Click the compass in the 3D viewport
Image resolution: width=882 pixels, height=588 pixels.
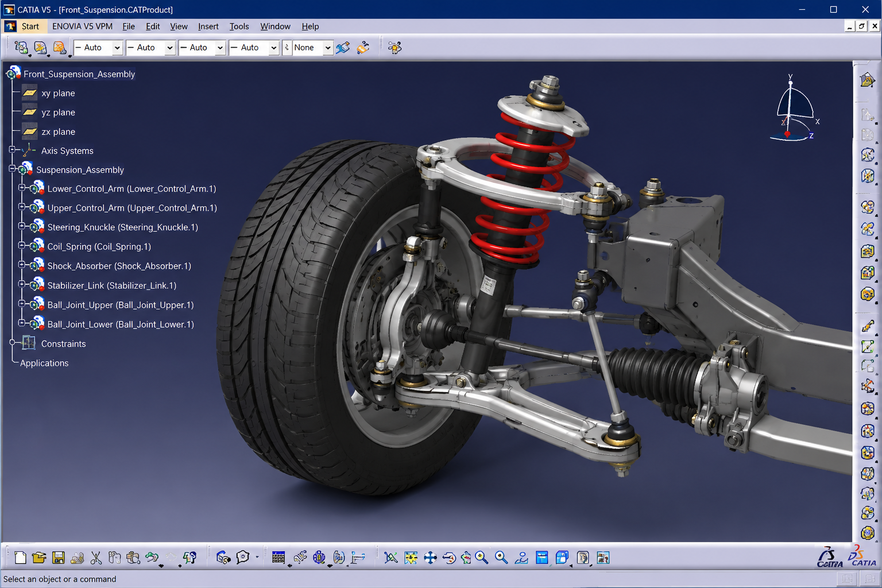tap(795, 109)
